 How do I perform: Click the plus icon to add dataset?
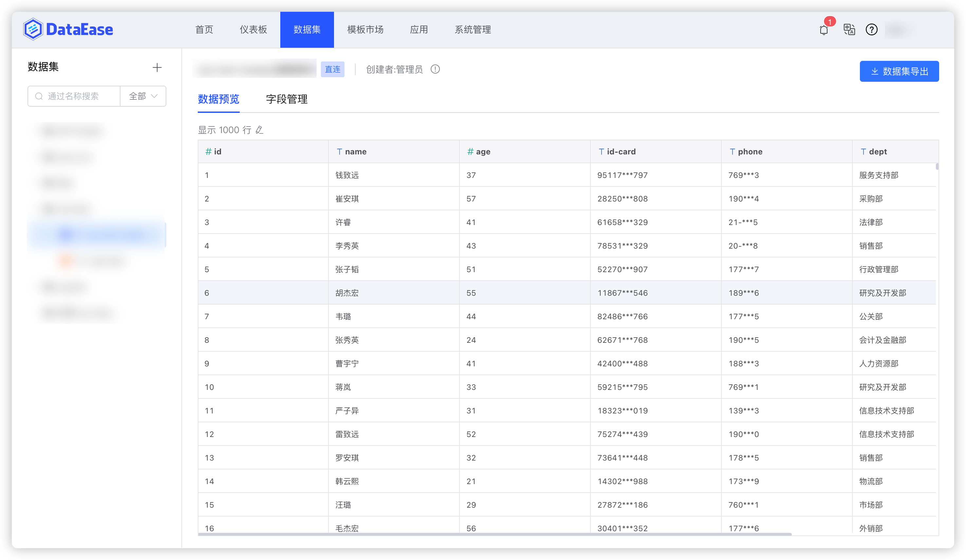[x=157, y=68]
